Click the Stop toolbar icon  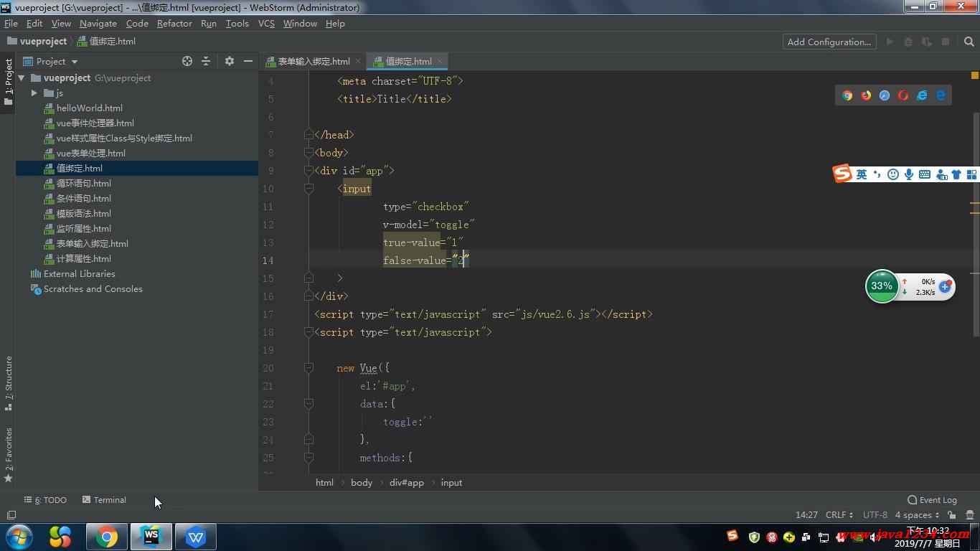click(946, 42)
